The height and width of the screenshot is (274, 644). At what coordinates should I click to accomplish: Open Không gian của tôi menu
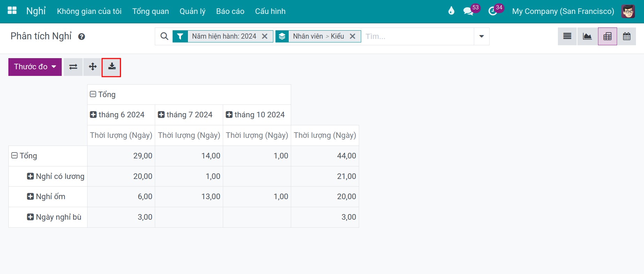[89, 11]
